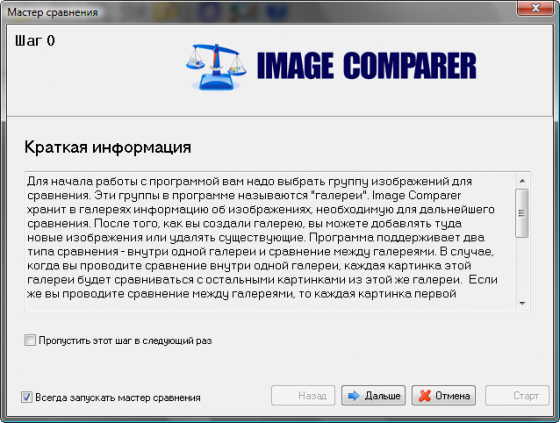Click the Краткая информация heading

108,147
